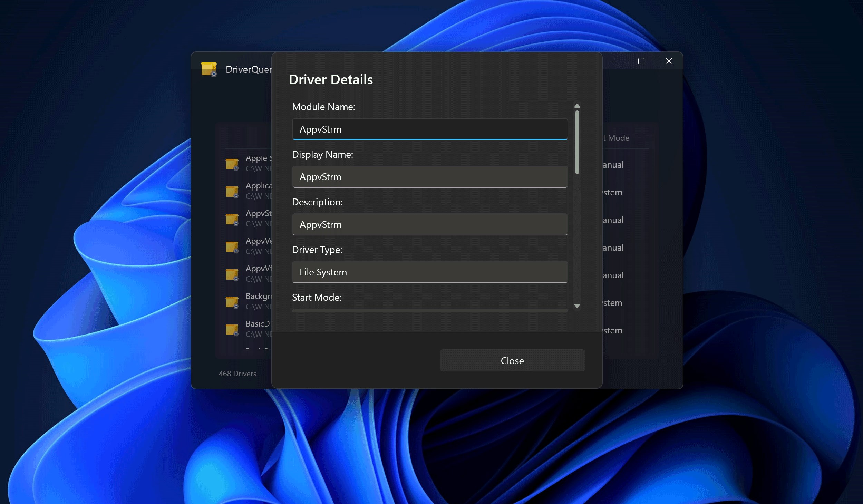Click the Display Name label
The height and width of the screenshot is (504, 863).
tap(322, 155)
